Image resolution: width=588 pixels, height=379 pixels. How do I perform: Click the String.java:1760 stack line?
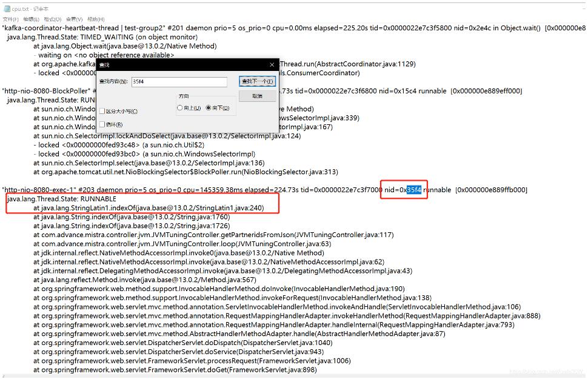pos(132,217)
